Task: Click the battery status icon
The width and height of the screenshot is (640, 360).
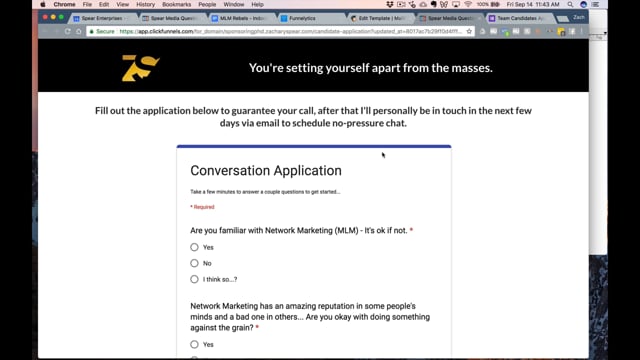Action: coord(495,4)
